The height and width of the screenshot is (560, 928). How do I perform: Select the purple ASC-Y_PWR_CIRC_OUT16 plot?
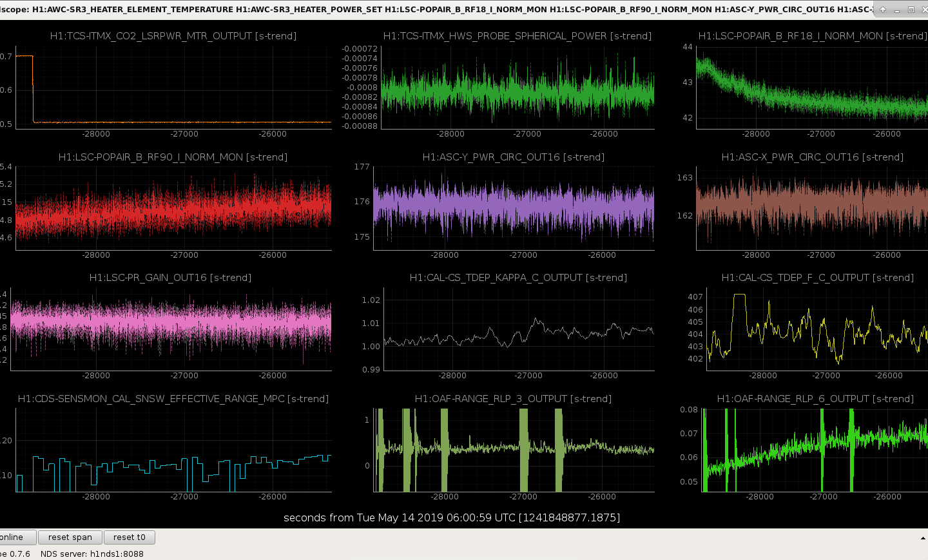pos(514,208)
